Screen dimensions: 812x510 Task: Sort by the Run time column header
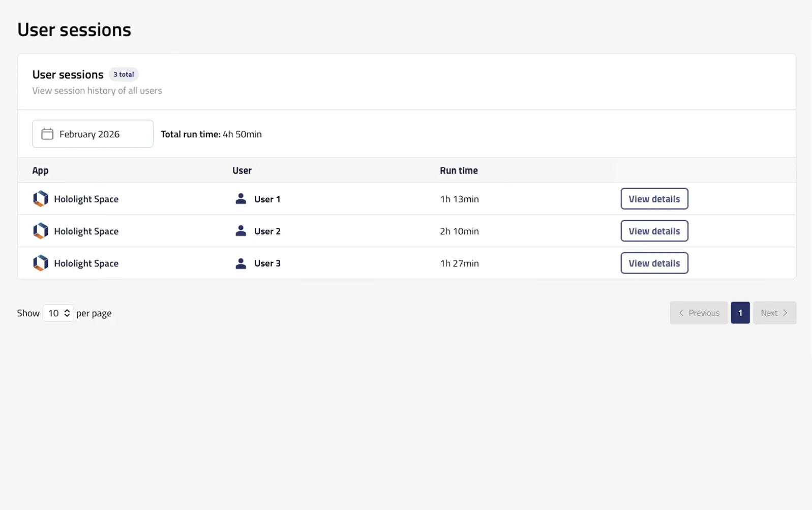coord(459,170)
